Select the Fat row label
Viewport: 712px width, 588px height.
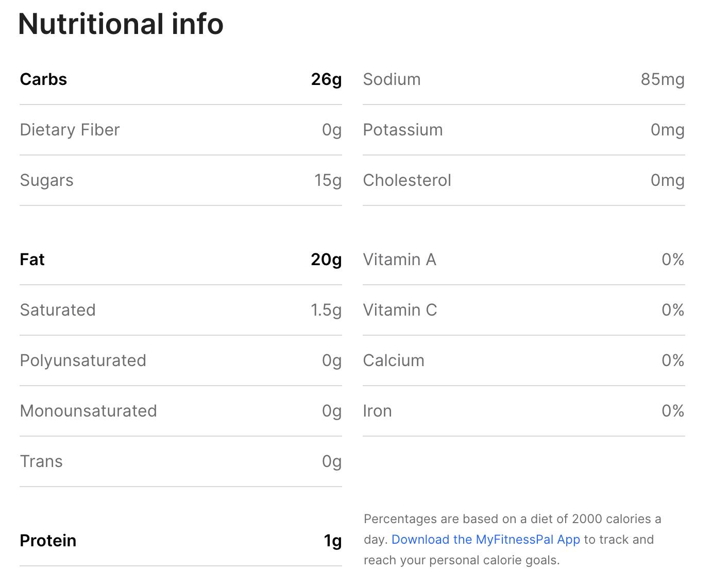pyautogui.click(x=32, y=260)
